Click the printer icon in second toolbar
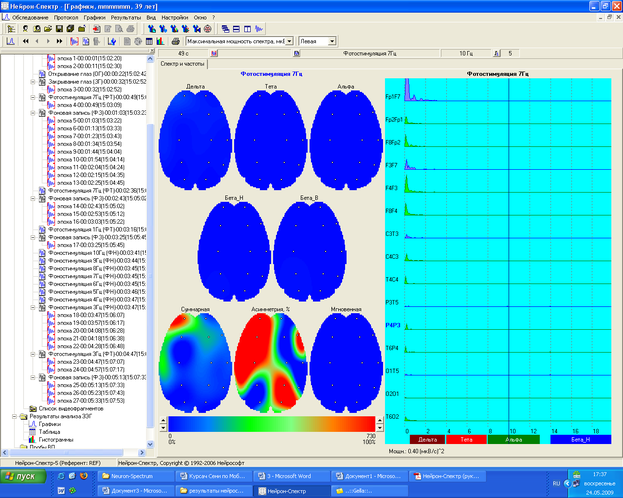 click(175, 41)
